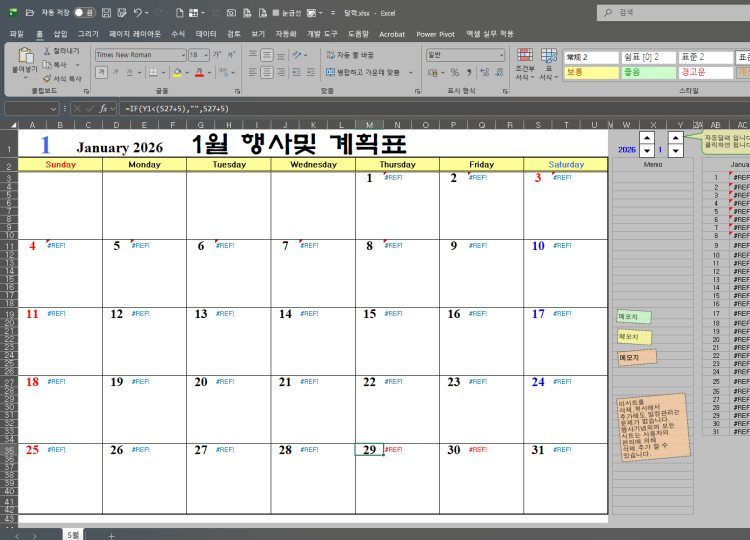
Task: Apply the 좋음 green cell style
Action: tap(649, 72)
